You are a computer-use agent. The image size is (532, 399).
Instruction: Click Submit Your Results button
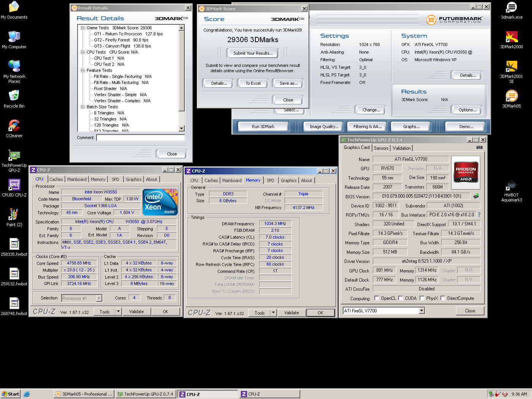(x=253, y=53)
